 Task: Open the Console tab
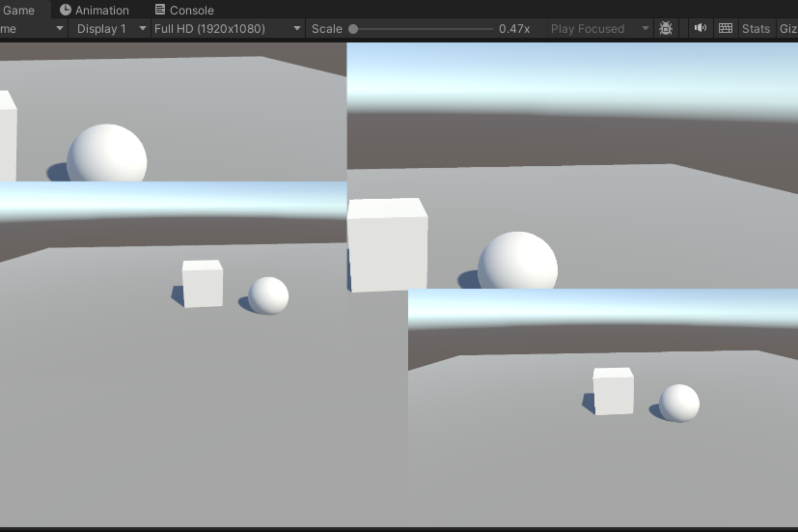185,10
